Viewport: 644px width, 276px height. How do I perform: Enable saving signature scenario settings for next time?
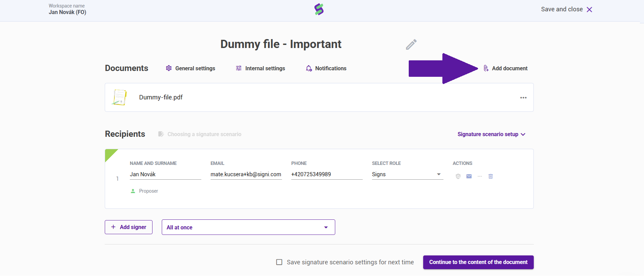[x=279, y=262]
